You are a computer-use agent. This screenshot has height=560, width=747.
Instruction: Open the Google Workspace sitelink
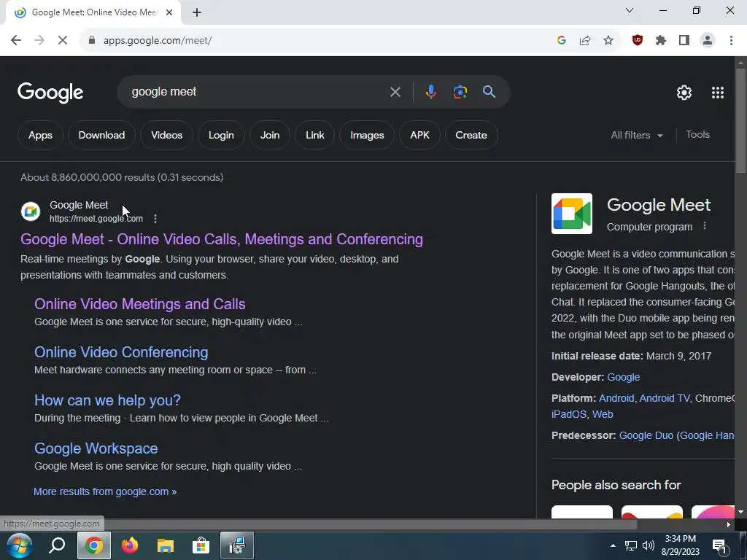(96, 448)
